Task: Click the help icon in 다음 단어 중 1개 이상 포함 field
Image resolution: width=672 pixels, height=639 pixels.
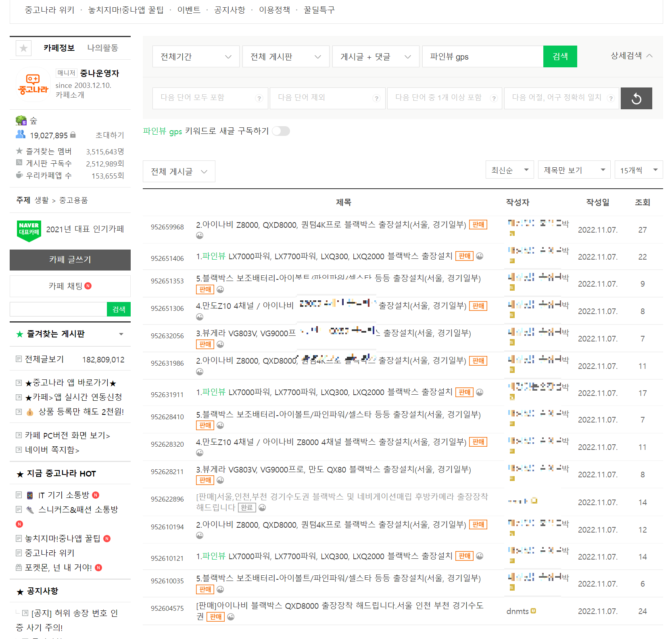Action: [494, 98]
